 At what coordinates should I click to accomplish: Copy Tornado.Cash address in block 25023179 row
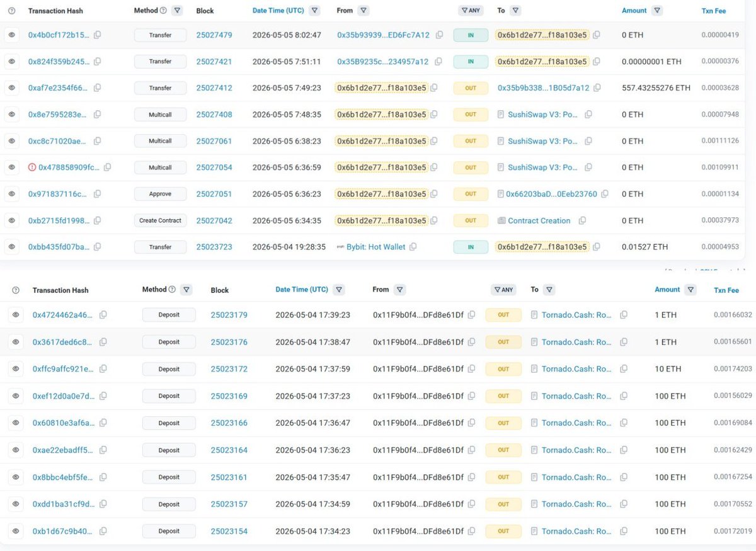(624, 315)
